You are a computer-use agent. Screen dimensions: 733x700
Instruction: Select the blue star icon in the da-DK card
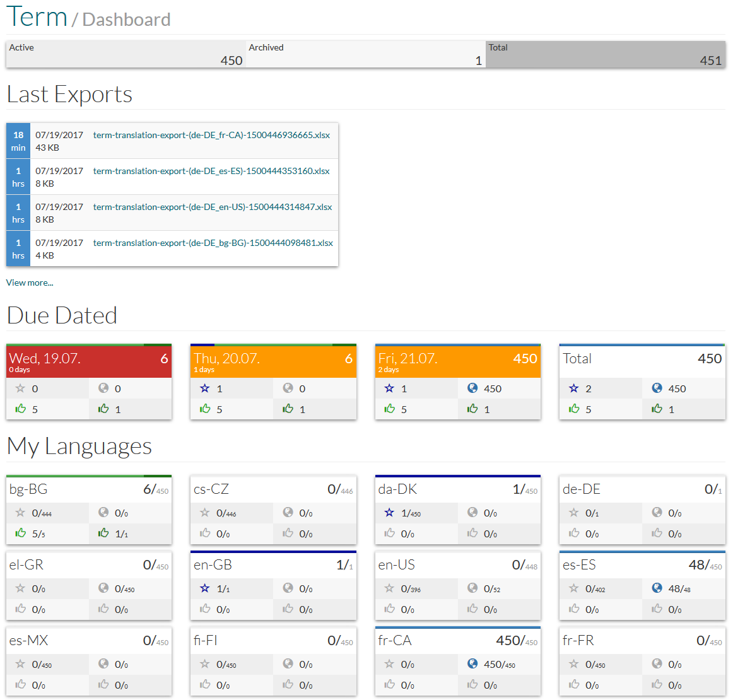point(389,513)
